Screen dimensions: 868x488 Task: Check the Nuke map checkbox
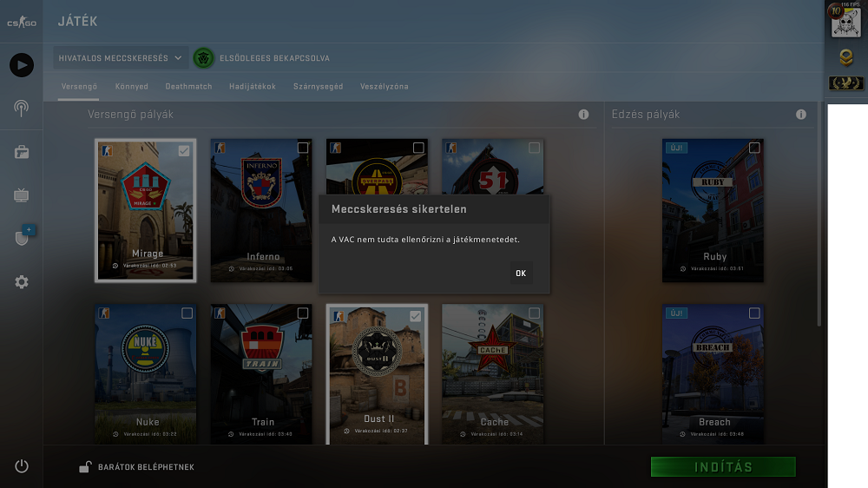pos(187,313)
